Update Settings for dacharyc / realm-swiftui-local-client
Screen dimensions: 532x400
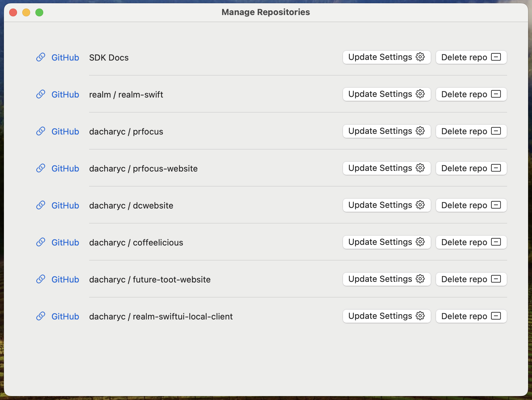click(387, 316)
